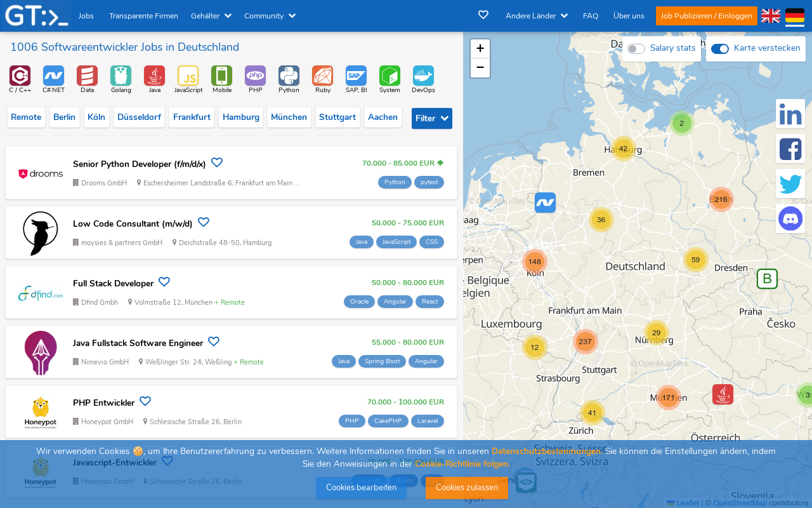812x508 pixels.
Task: Open the FAQ page
Action: click(x=591, y=16)
